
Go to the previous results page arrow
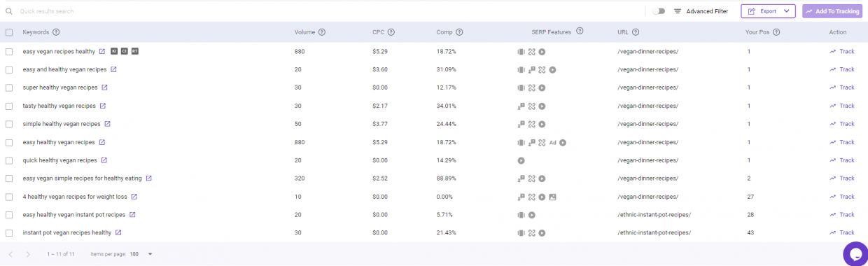[10, 254]
